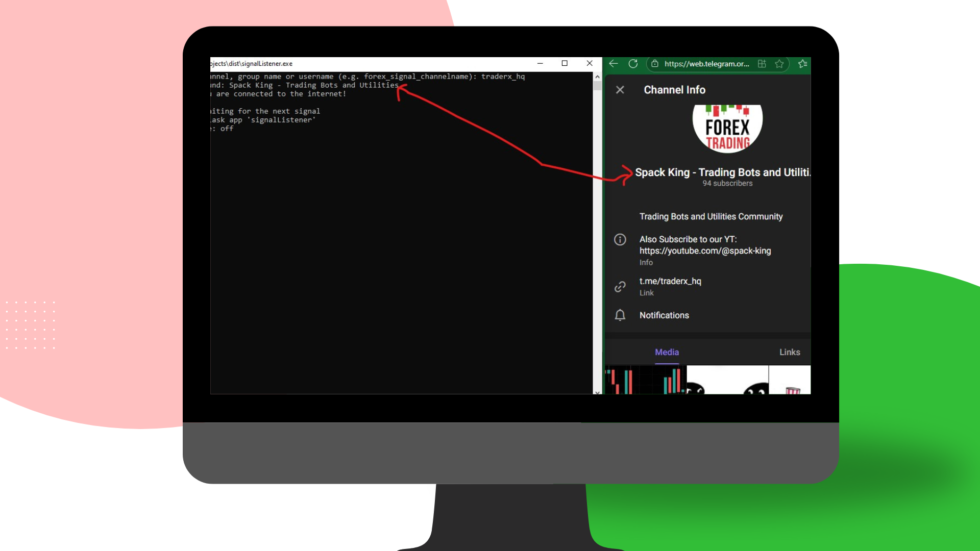
Task: Click the Forex Trading channel avatar
Action: pyautogui.click(x=727, y=128)
